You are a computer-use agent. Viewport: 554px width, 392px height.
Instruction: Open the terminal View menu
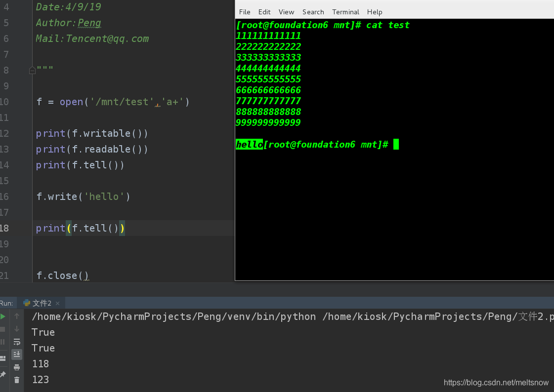tap(286, 12)
